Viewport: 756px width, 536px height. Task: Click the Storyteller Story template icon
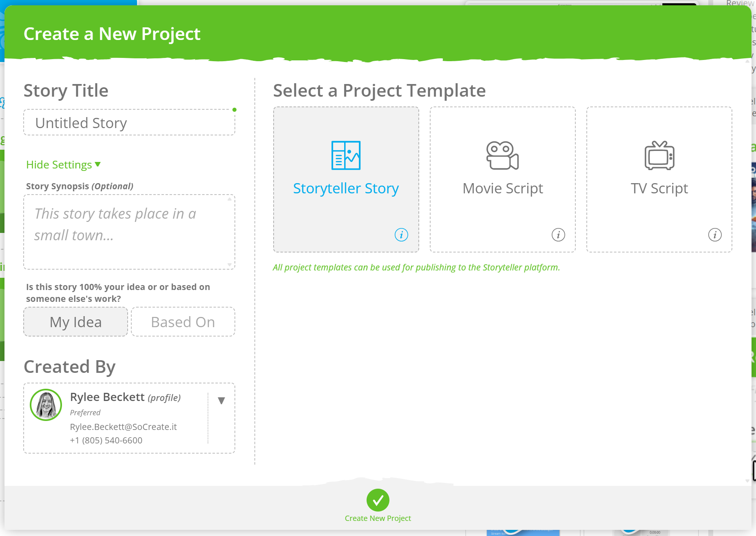click(346, 155)
